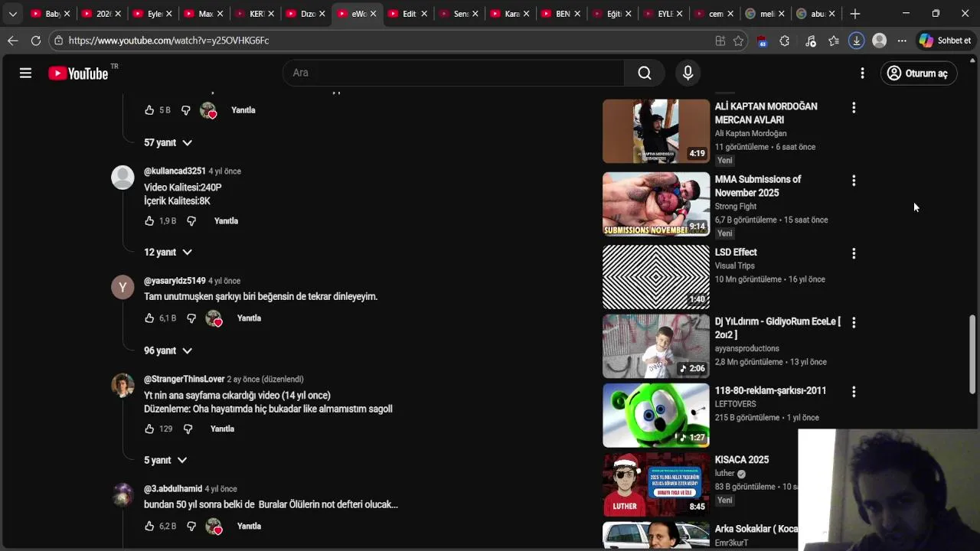Open options for LSD Effect video

pos(854,253)
